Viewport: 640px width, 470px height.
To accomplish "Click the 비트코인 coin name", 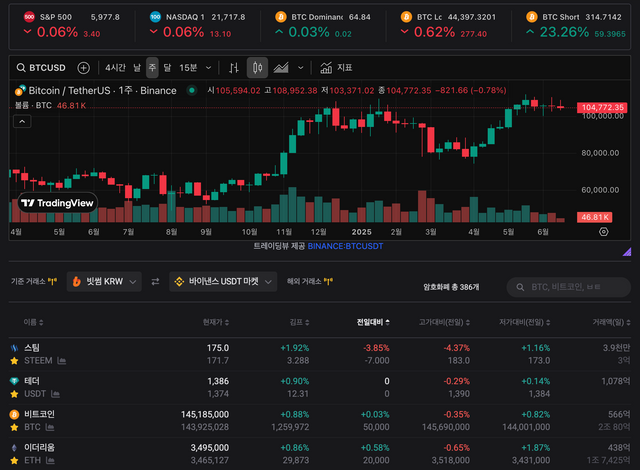I will pyautogui.click(x=39, y=415).
